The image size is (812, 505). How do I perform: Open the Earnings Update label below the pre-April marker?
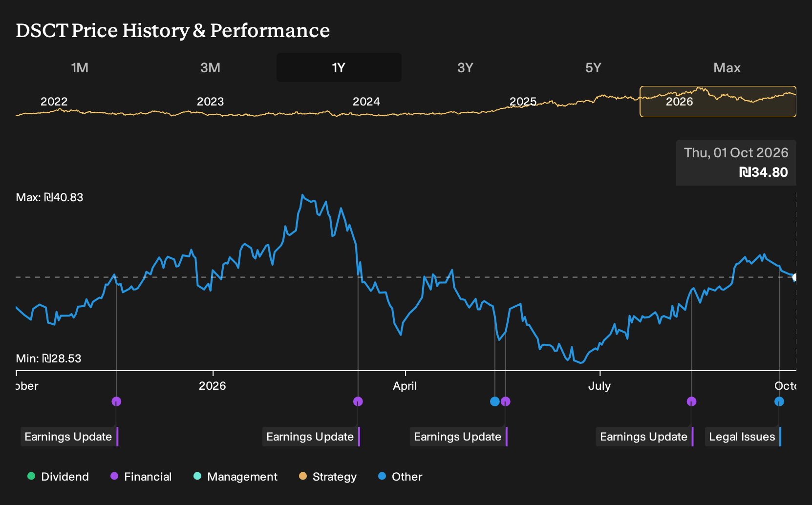click(311, 437)
